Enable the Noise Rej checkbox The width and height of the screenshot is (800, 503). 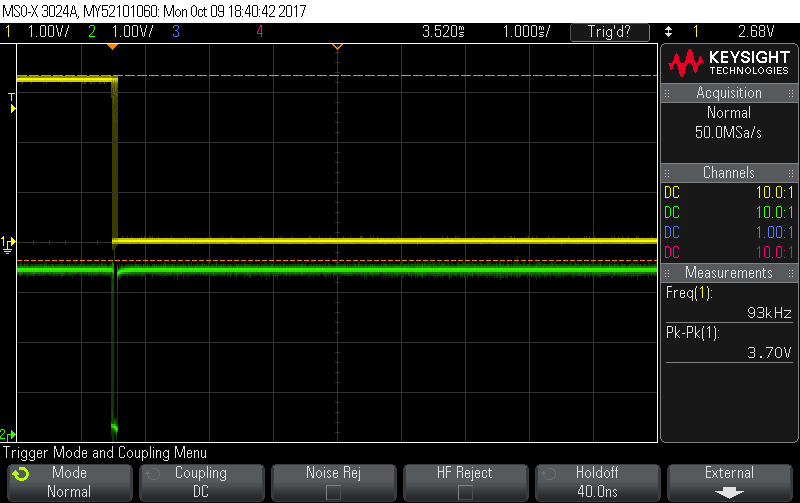click(x=333, y=492)
